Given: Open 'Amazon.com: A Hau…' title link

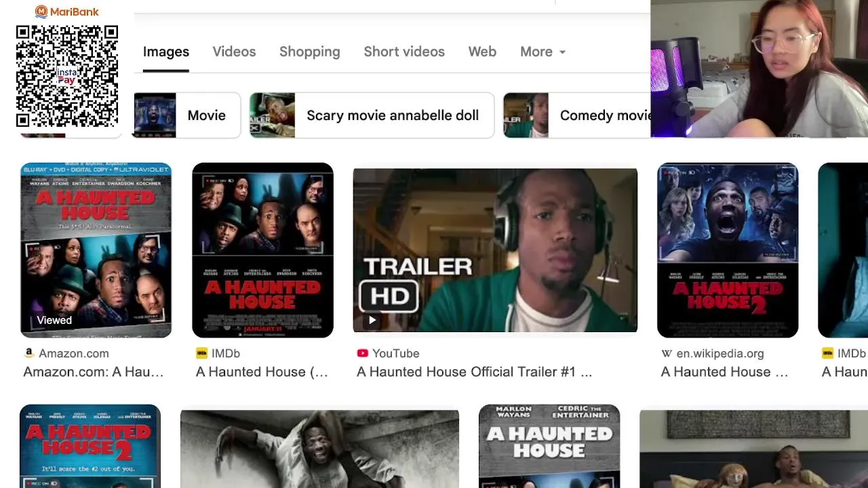Looking at the screenshot, I should click(94, 371).
